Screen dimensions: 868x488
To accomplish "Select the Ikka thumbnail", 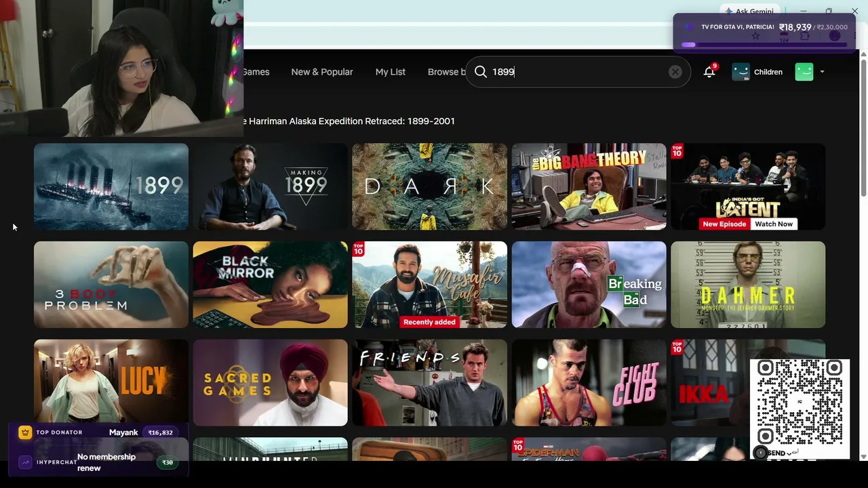I will click(x=710, y=383).
